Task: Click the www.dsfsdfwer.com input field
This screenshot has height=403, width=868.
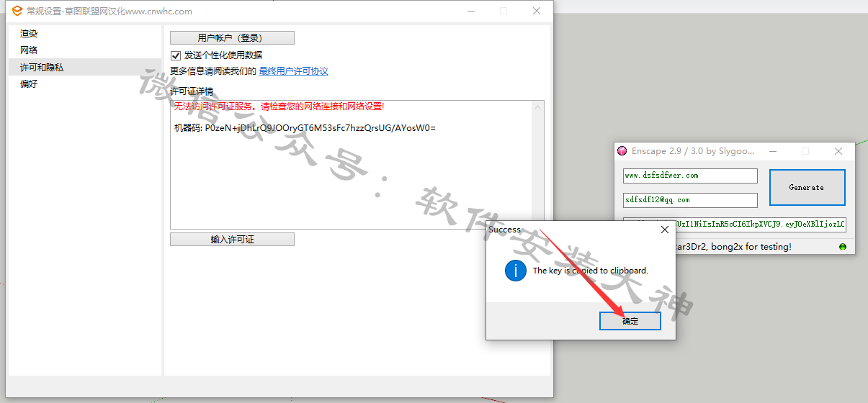Action: (x=690, y=176)
